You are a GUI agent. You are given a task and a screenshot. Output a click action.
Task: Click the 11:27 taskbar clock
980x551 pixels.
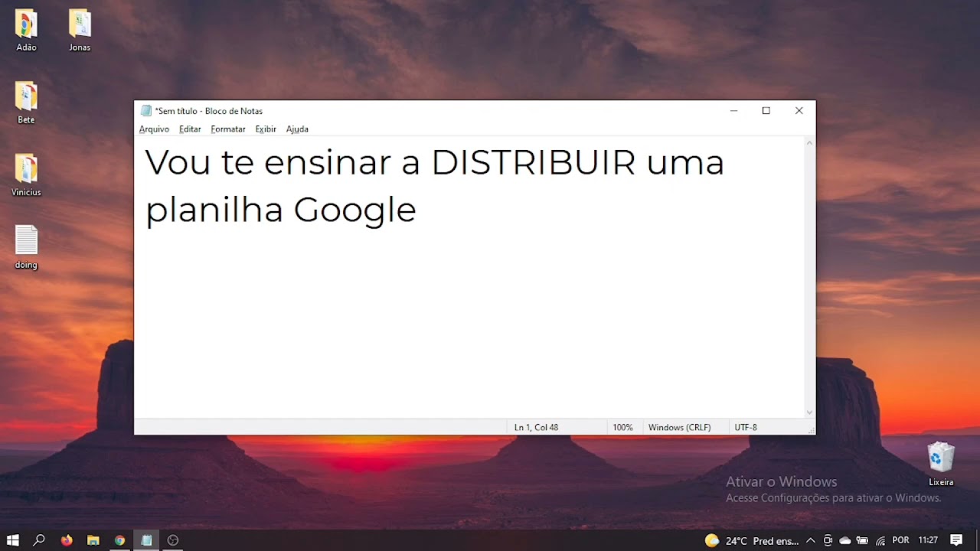pyautogui.click(x=928, y=541)
